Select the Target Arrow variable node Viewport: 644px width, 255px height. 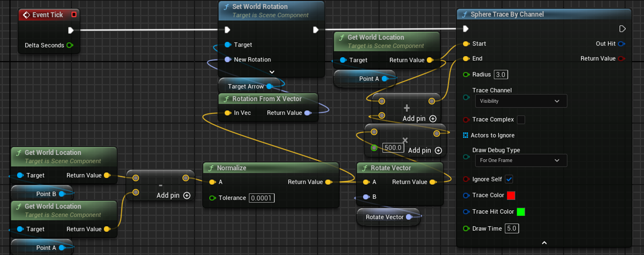[249, 86]
